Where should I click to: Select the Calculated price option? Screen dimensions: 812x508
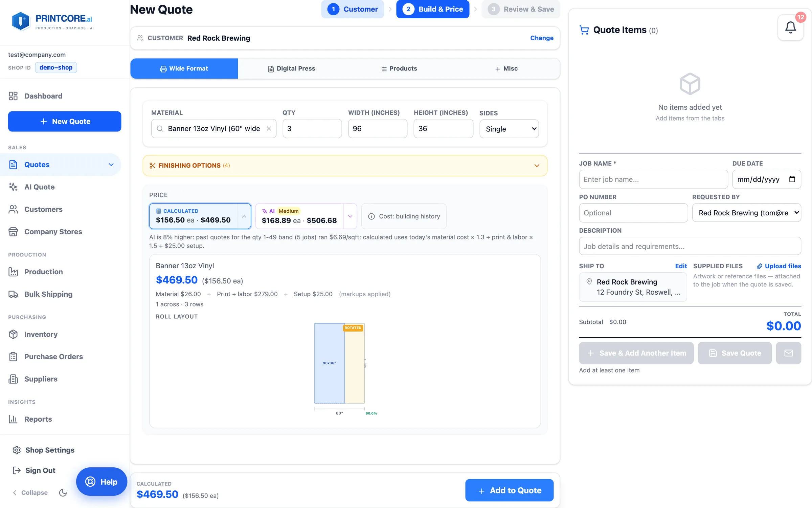194,216
